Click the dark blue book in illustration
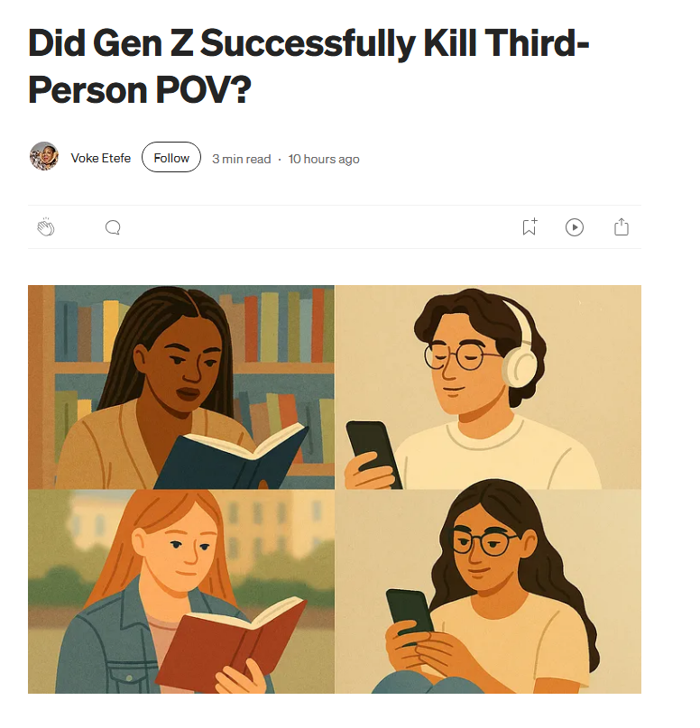This screenshot has width=700, height=728. [230, 457]
